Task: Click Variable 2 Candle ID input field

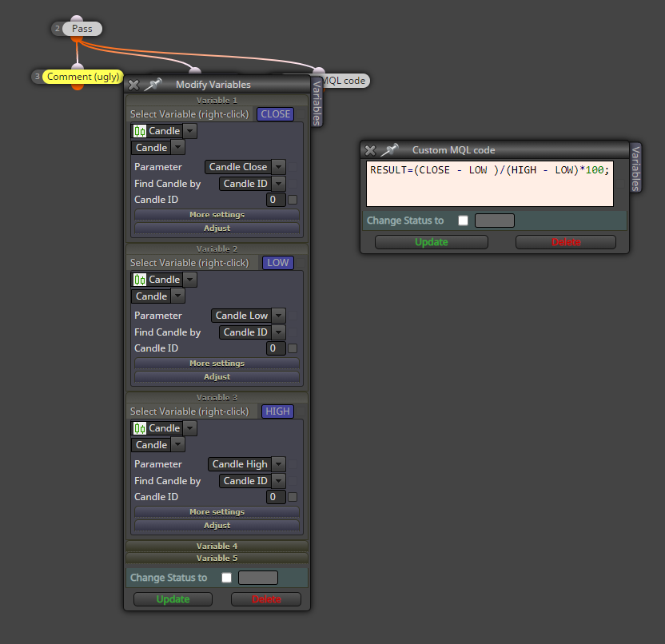Action: [x=276, y=348]
